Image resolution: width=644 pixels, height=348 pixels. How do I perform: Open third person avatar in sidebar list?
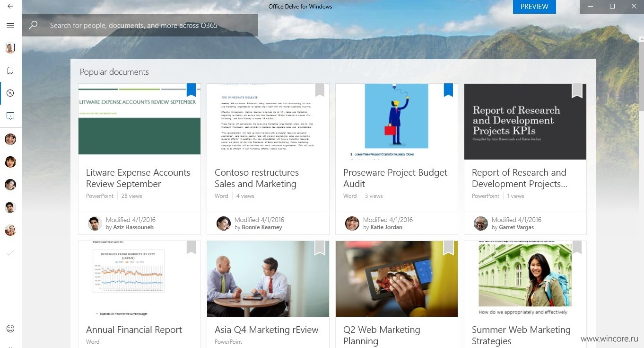[10, 185]
